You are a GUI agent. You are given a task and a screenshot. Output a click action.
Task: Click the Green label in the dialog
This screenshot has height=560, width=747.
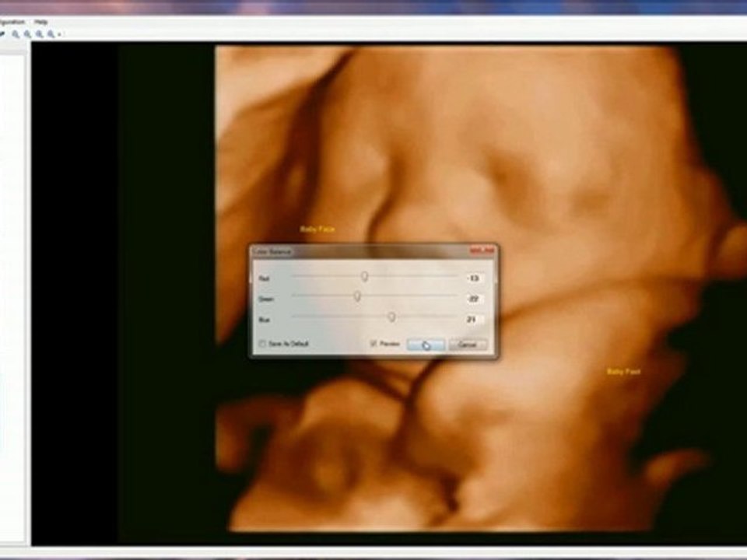click(266, 299)
